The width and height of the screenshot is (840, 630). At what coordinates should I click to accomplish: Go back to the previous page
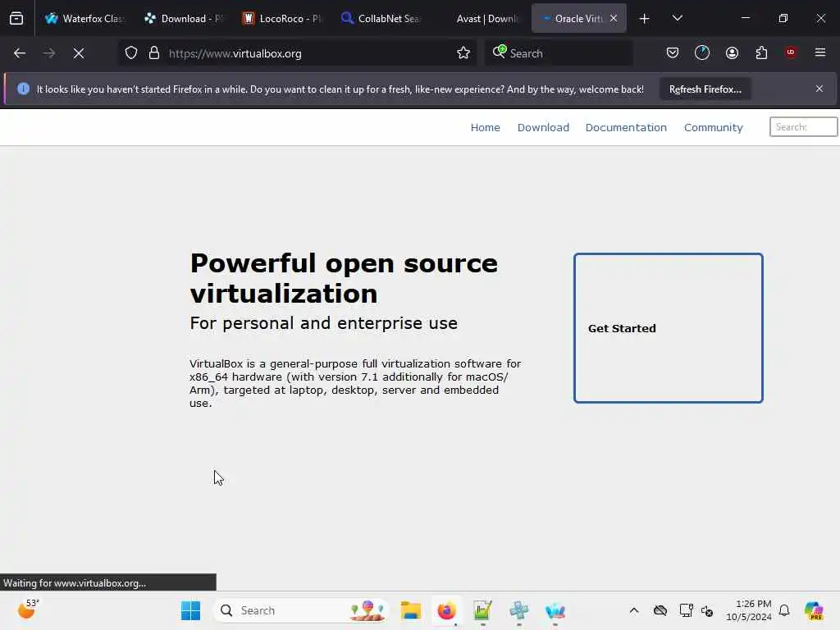tap(20, 53)
